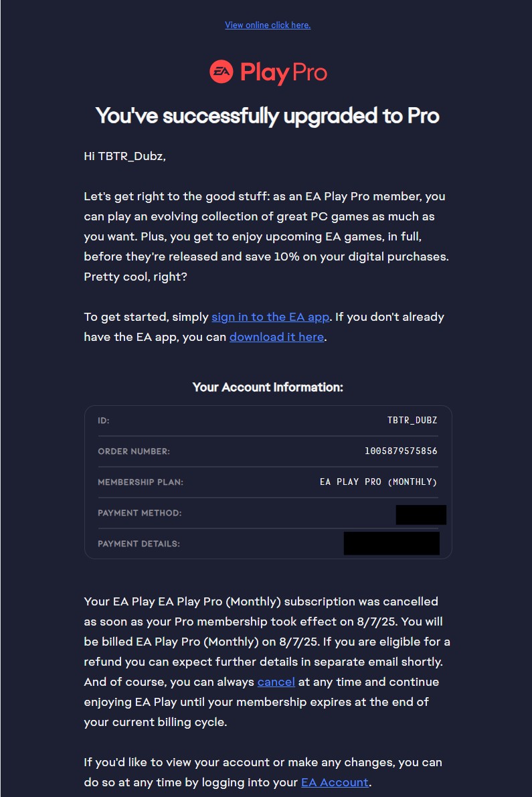
Task: Open the 'View online click here' link
Action: [x=268, y=25]
